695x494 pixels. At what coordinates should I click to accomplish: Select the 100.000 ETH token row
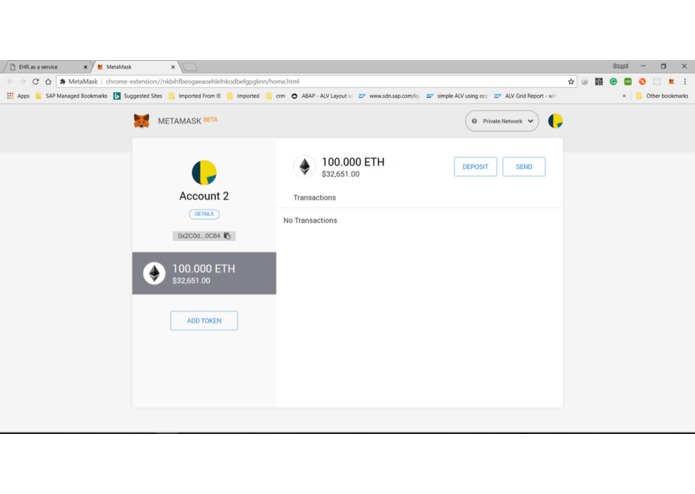(204, 273)
